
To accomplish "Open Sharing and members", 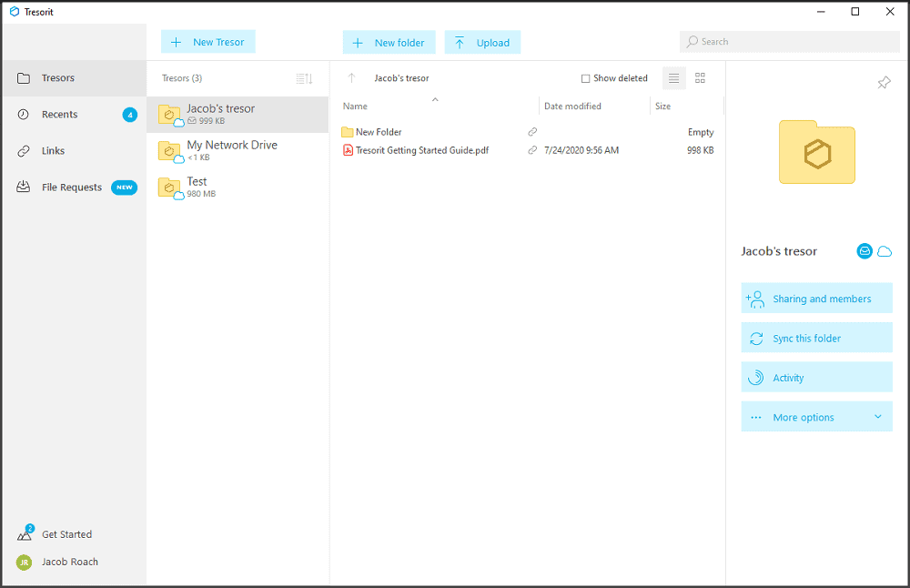I will tap(816, 299).
